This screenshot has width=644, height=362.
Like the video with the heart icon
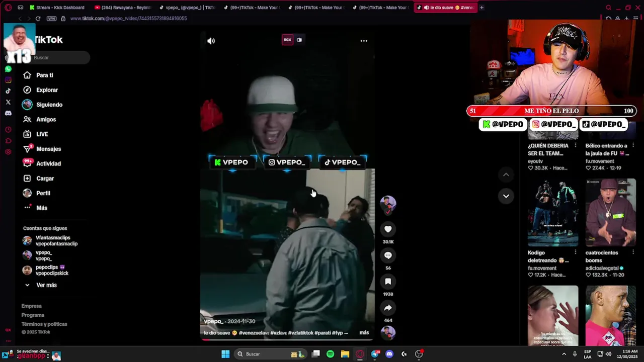(388, 229)
